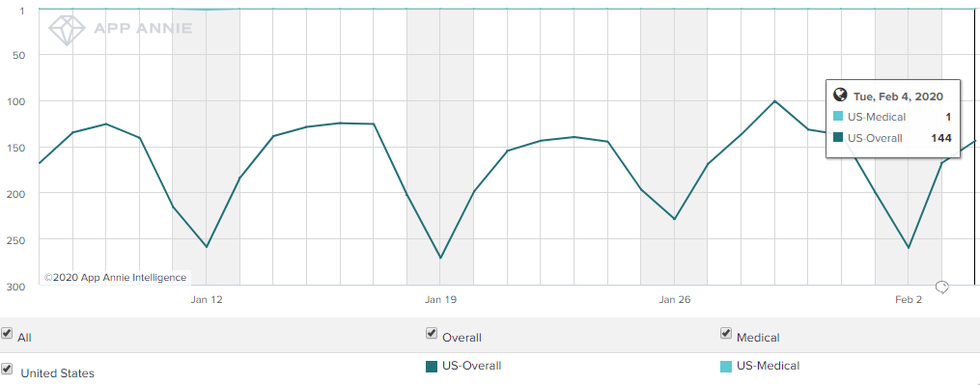Click the App Annie Intelligence copyright text
The image size is (980, 385).
coord(115,278)
